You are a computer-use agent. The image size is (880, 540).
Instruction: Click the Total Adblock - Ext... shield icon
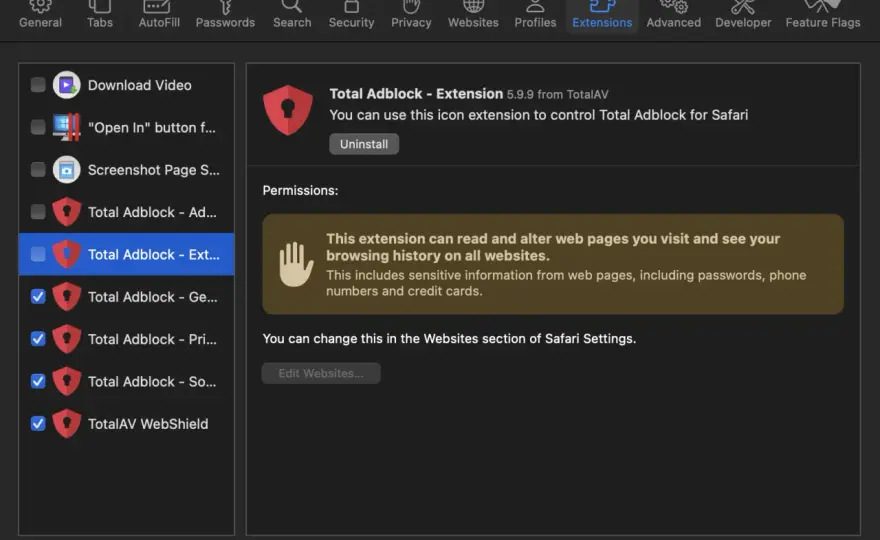[x=67, y=254]
